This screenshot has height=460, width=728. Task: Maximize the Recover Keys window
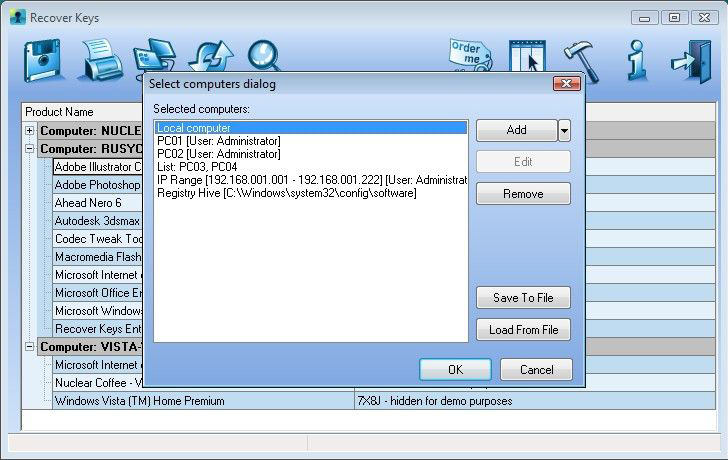click(x=674, y=18)
